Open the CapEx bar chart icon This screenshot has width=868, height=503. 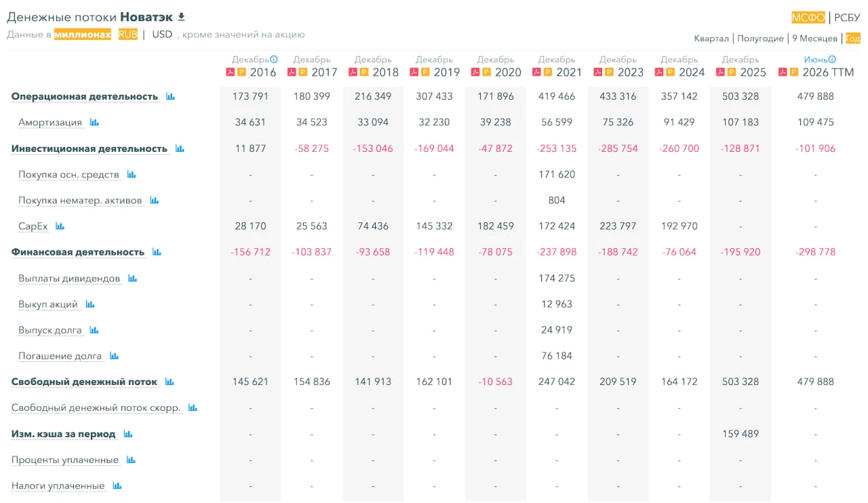(x=60, y=226)
